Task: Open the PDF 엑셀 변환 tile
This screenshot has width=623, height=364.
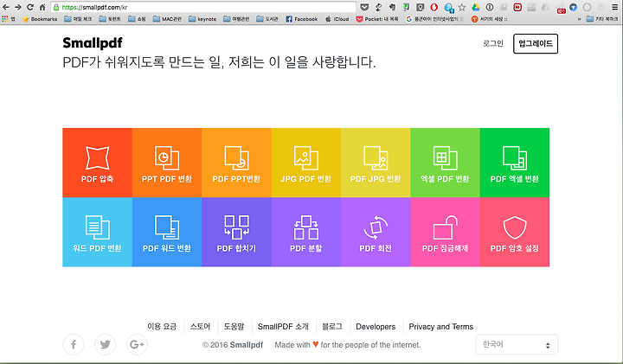Action: click(x=515, y=163)
